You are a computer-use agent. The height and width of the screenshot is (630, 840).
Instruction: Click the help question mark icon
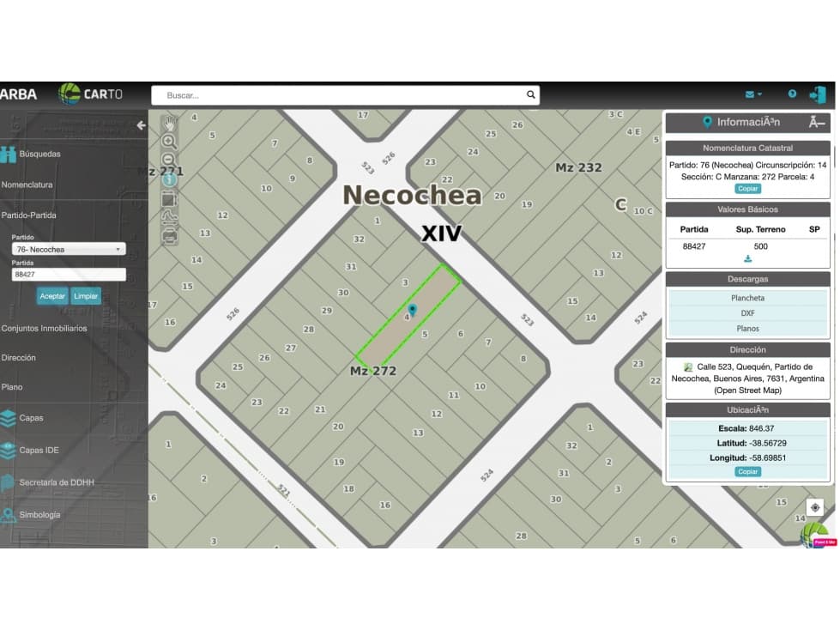(792, 94)
